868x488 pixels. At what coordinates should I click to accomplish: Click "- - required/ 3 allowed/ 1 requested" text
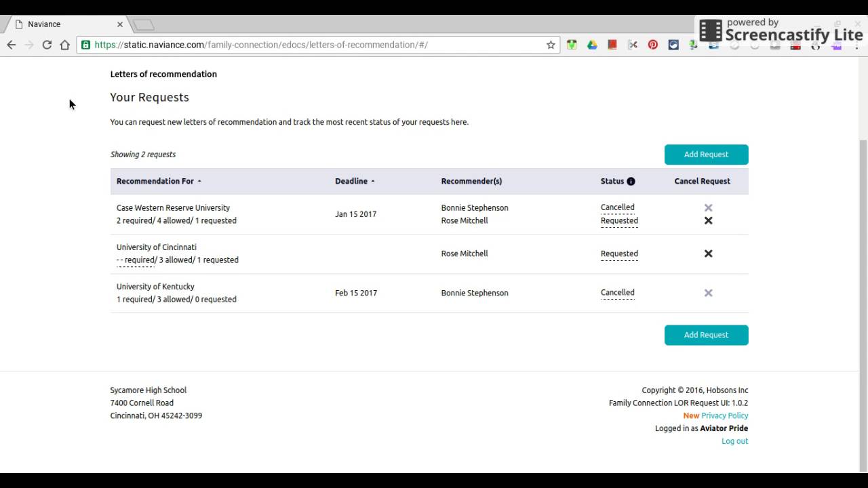[177, 260]
